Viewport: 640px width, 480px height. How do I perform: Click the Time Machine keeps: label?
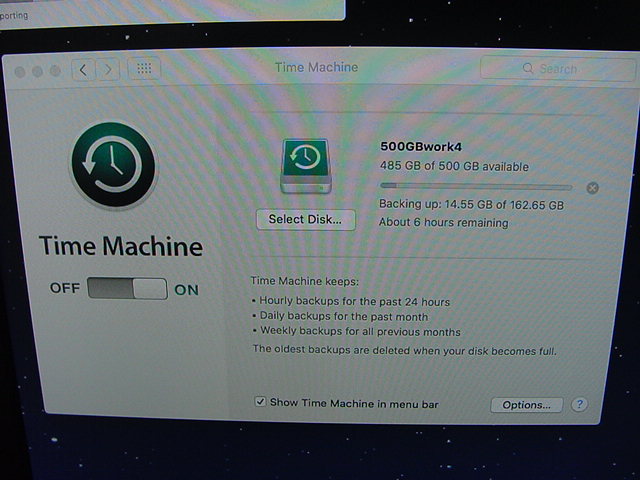point(304,281)
